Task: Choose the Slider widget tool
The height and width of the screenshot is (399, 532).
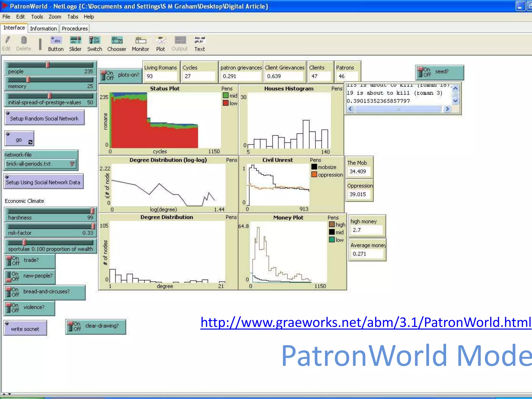Action: [x=75, y=43]
